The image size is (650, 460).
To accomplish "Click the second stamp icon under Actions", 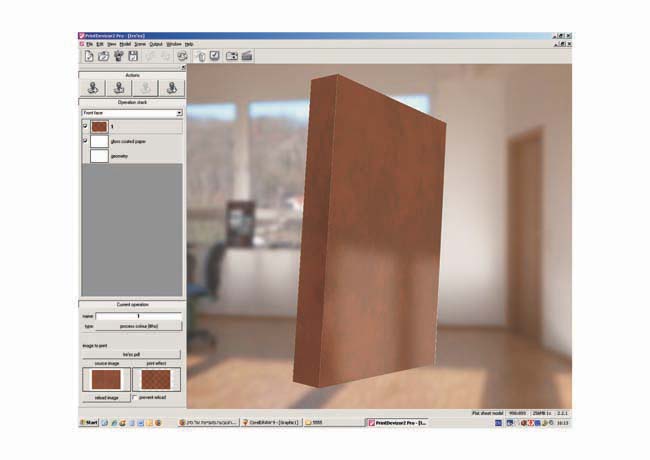I will 119,88.
